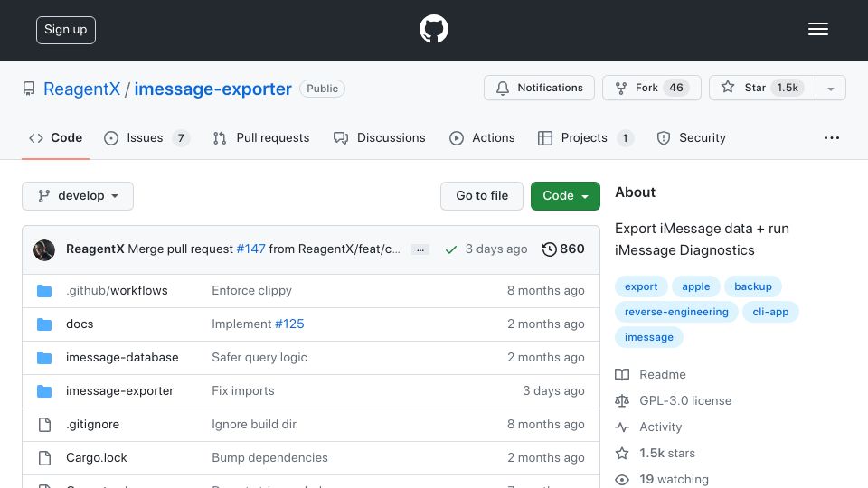
Task: Click the docs folder icon
Action: [x=44, y=324]
